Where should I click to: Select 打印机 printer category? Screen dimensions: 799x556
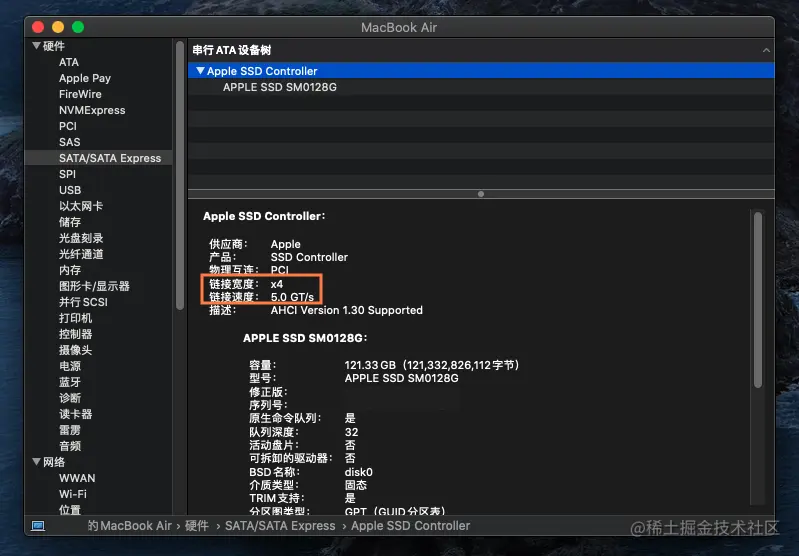(x=75, y=318)
